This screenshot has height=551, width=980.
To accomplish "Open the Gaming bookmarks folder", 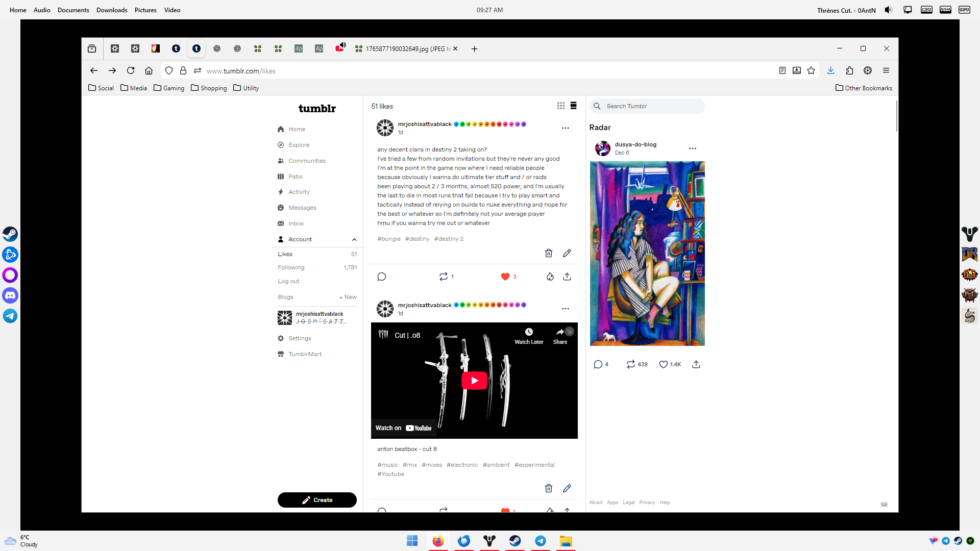I will click(x=169, y=88).
